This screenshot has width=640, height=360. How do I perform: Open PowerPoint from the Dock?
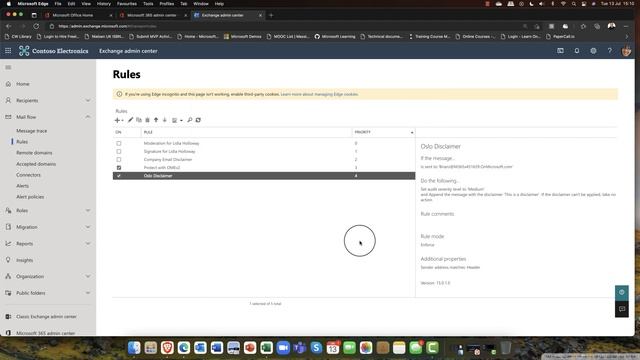pos(250,348)
